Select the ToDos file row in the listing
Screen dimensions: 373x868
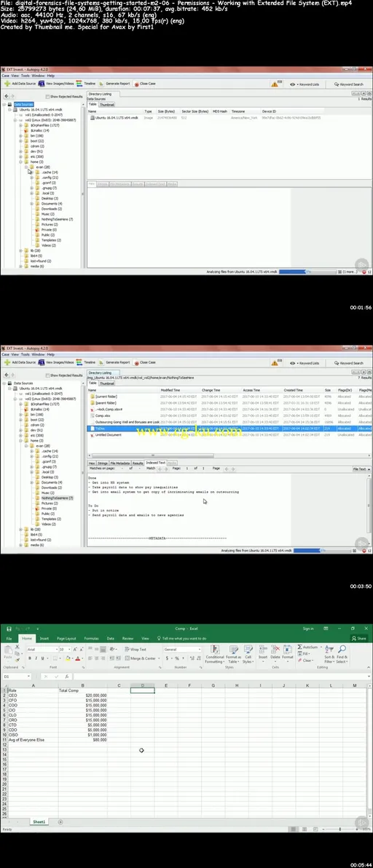229,429
